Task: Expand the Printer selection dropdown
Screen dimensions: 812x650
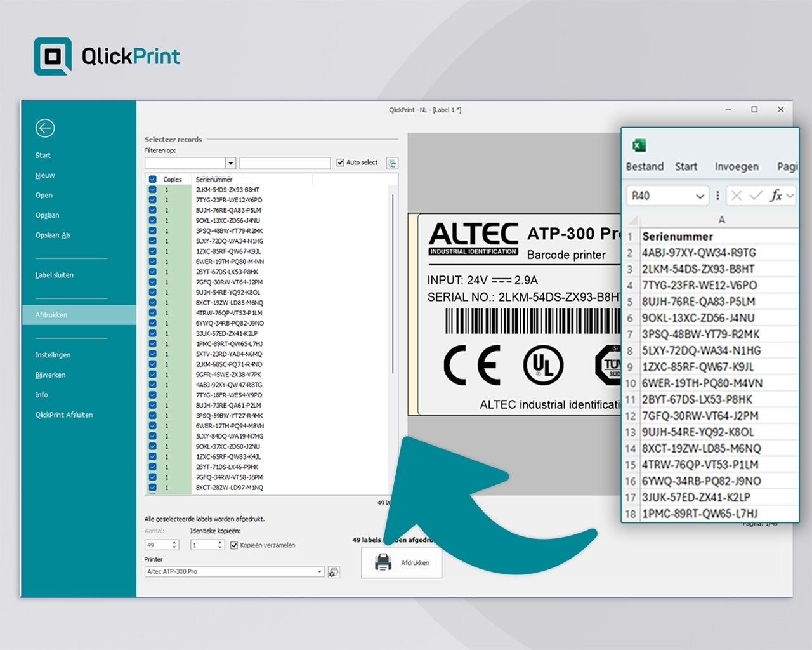Action: pyautogui.click(x=320, y=572)
